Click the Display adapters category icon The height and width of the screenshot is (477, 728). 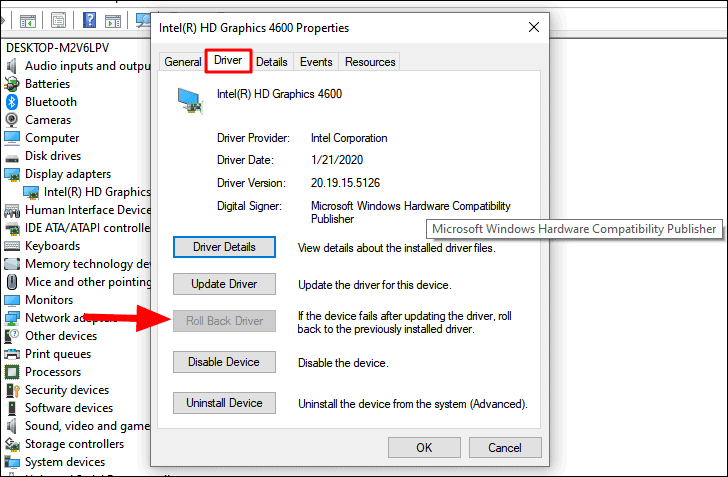(12, 175)
